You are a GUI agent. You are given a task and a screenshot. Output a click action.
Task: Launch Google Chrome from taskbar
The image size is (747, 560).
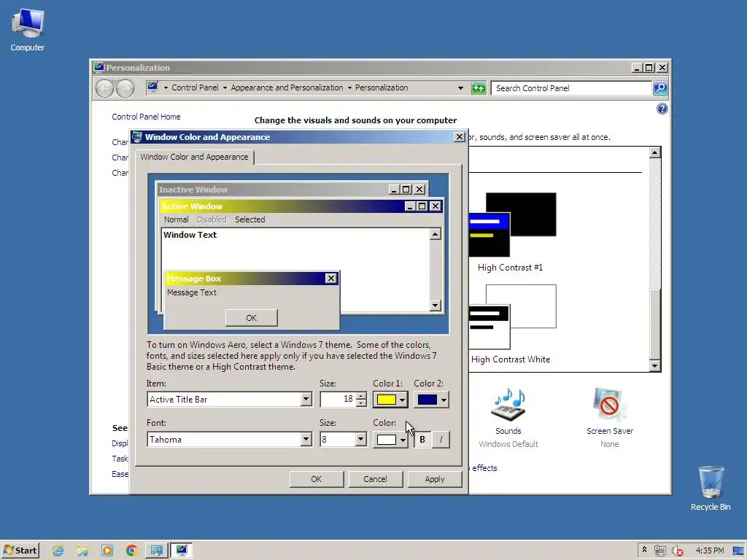[x=132, y=551]
